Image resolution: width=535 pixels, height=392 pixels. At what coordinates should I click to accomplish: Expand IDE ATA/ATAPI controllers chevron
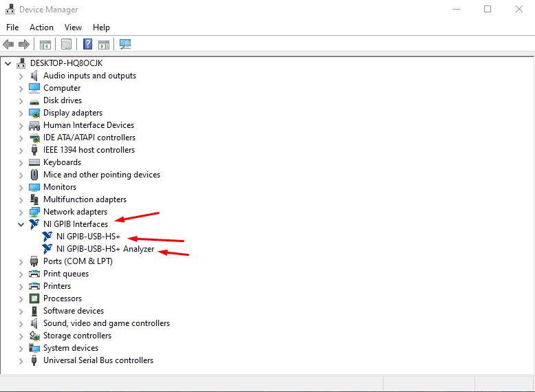21,138
